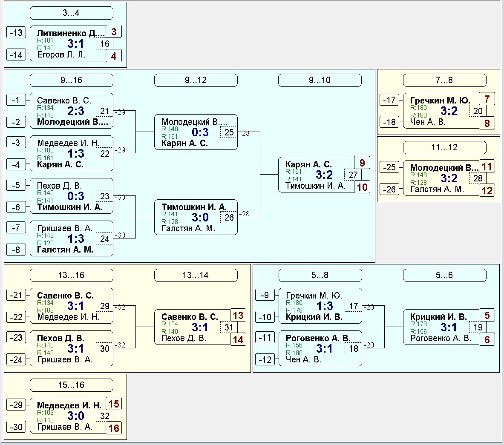
Task: Select match number 16 box
Action: [x=104, y=44]
